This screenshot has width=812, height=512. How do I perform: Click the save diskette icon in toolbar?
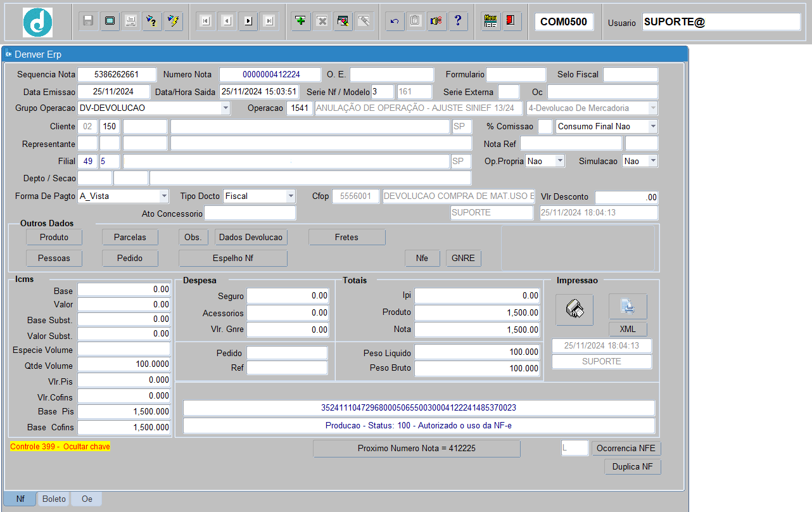click(89, 21)
